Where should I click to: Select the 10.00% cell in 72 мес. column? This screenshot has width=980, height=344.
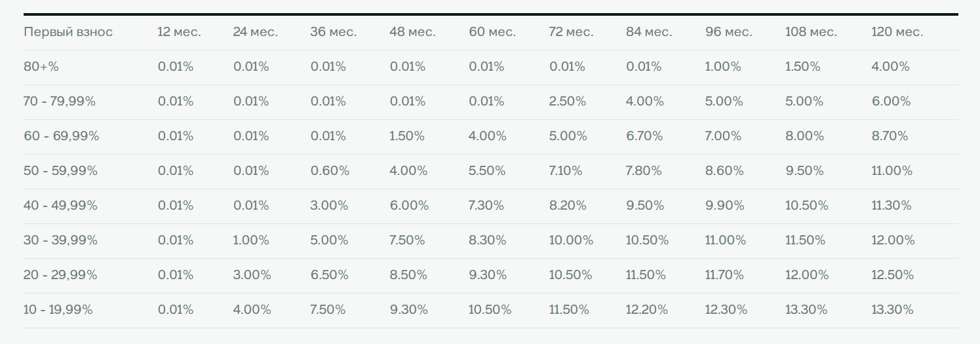(571, 240)
